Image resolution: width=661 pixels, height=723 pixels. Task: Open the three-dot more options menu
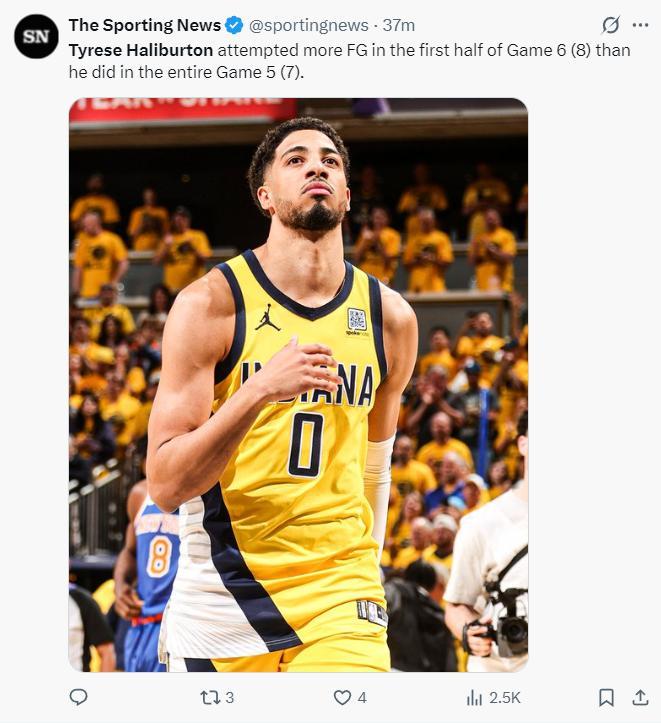(641, 25)
